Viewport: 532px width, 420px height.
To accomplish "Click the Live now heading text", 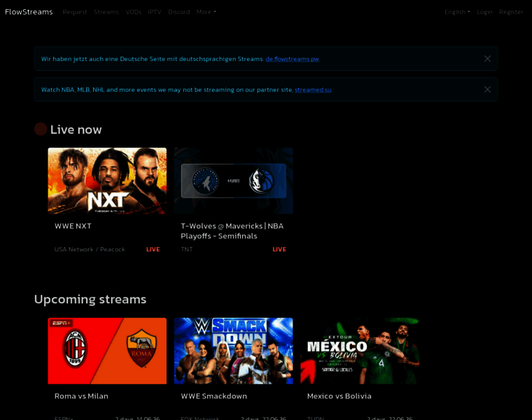I will (76, 129).
